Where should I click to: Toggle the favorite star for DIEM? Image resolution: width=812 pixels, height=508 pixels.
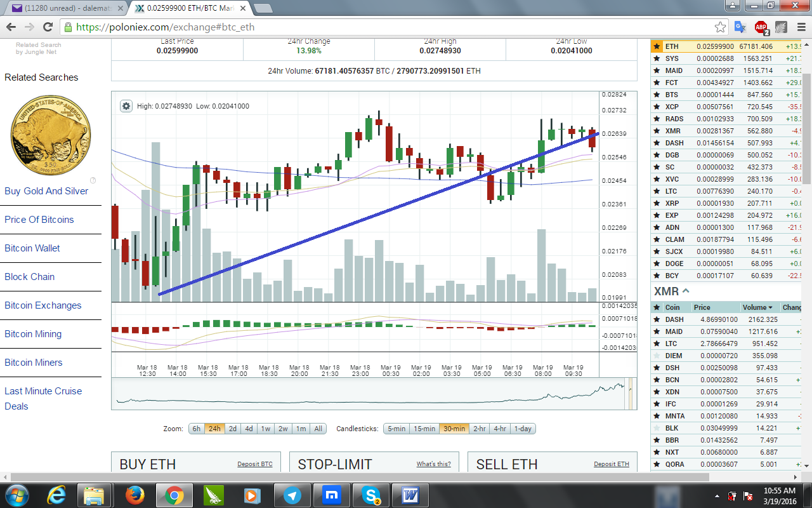pyautogui.click(x=657, y=356)
